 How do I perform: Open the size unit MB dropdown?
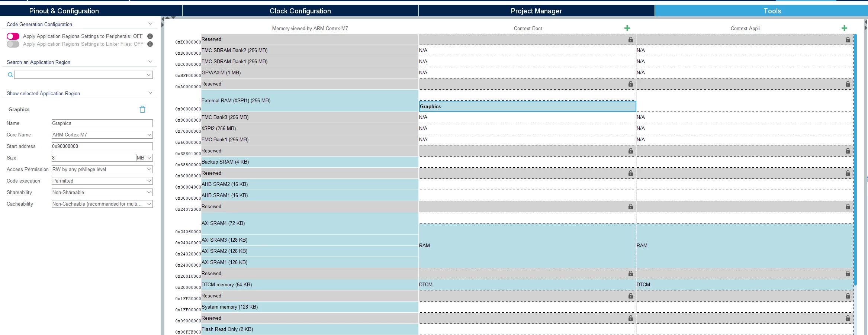(x=144, y=158)
